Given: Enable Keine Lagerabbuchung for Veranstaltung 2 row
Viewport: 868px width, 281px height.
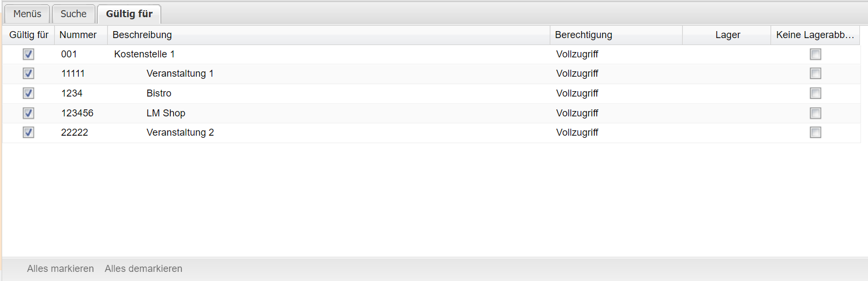Looking at the screenshot, I should point(815,132).
